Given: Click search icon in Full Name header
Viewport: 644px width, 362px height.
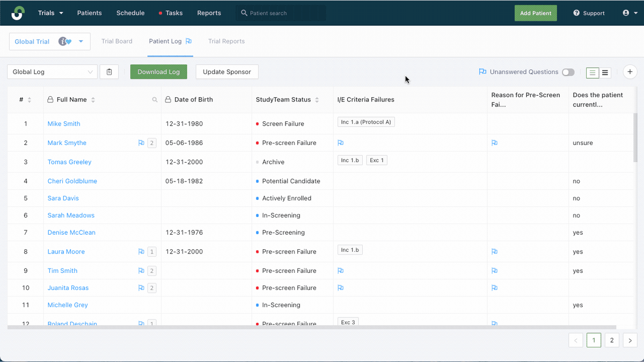Looking at the screenshot, I should tap(155, 100).
